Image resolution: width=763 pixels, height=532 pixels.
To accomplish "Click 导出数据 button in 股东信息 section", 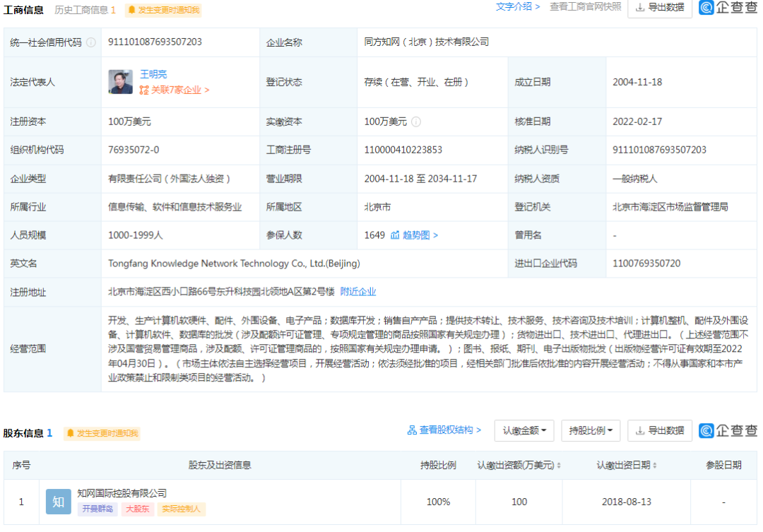I will [x=660, y=431].
